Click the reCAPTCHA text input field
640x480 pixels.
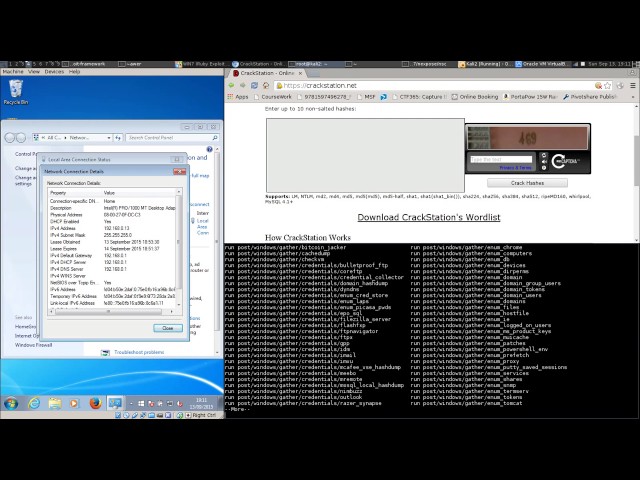(x=501, y=159)
